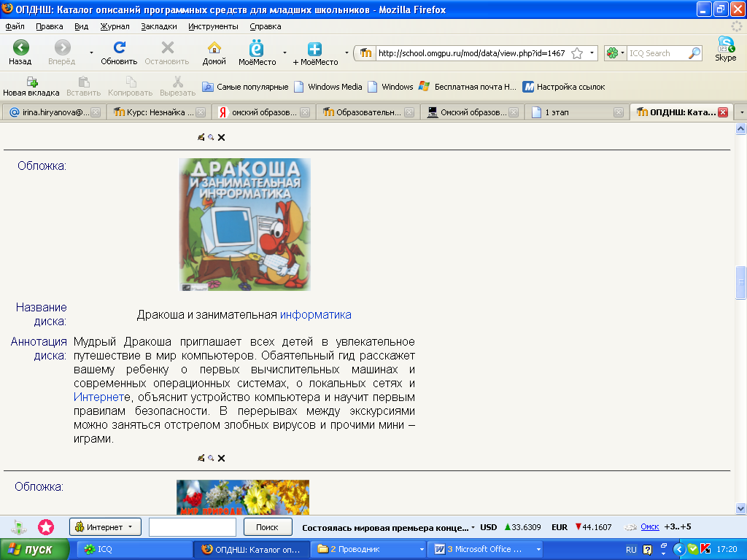747x560 pixels.
Task: Click the scrollbar up arrow
Action: 741,128
